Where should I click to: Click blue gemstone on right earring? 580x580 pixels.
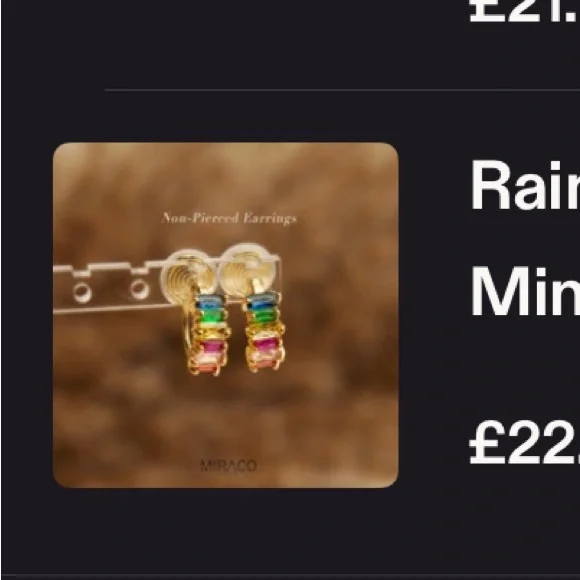[264, 303]
